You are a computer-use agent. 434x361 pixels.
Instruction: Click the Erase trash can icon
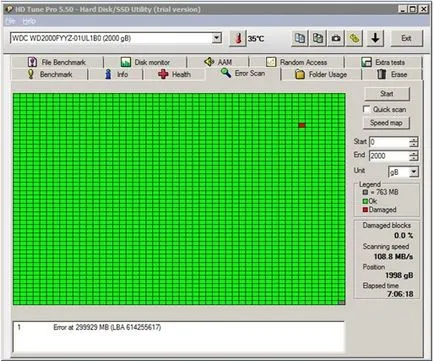[382, 74]
